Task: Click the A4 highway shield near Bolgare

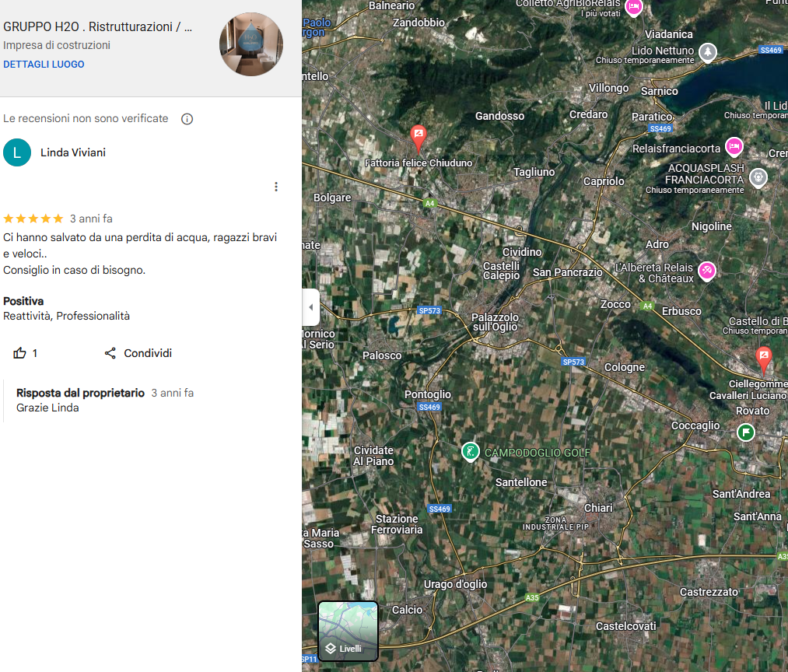Action: click(429, 203)
